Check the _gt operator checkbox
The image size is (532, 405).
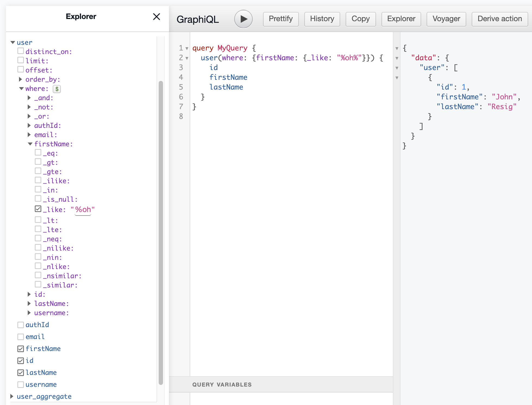click(x=38, y=162)
